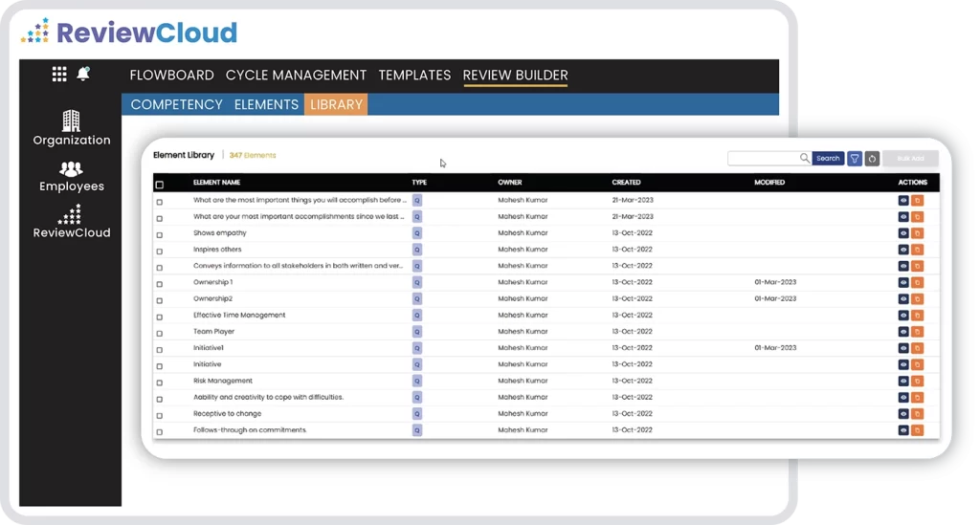Open CYCLE MANAGEMENT menu
This screenshot has height=525, width=980.
[296, 75]
